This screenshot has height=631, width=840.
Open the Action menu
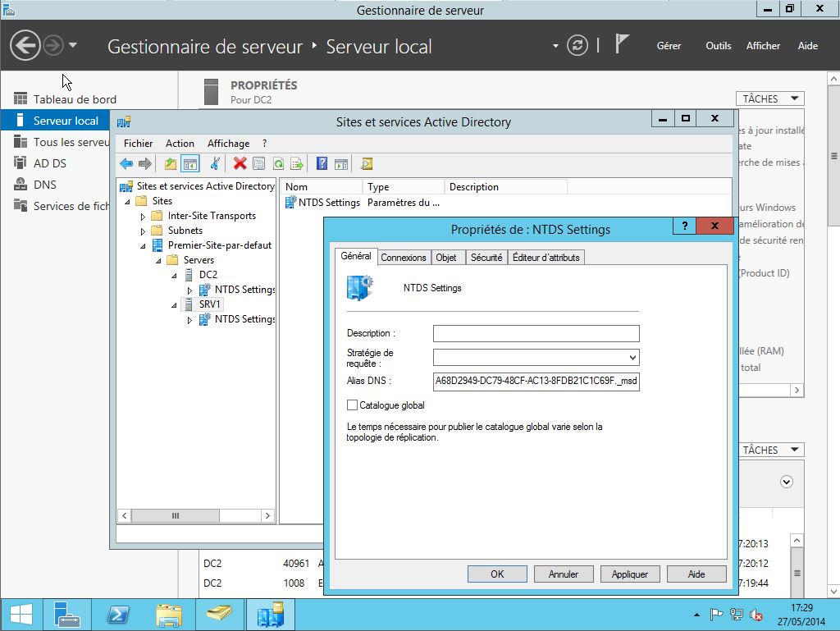[x=180, y=144]
